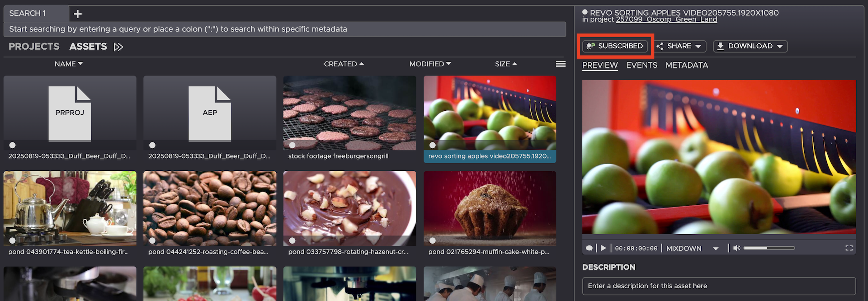Click the asset description input field
The height and width of the screenshot is (301, 868).
[x=718, y=286]
